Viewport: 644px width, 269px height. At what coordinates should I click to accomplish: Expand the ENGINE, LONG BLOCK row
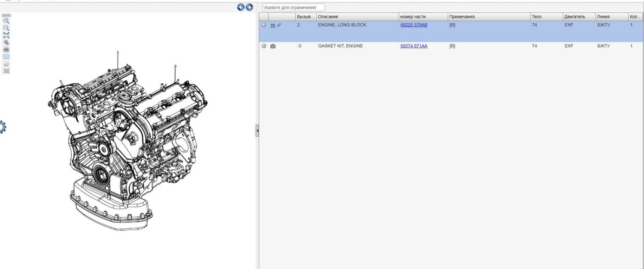point(264,25)
